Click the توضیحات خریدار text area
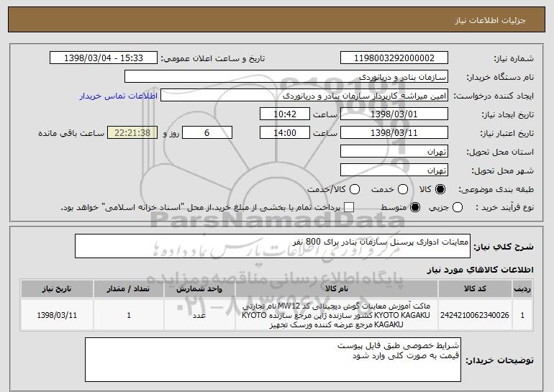The height and width of the screenshot is (392, 554). (x=273, y=360)
